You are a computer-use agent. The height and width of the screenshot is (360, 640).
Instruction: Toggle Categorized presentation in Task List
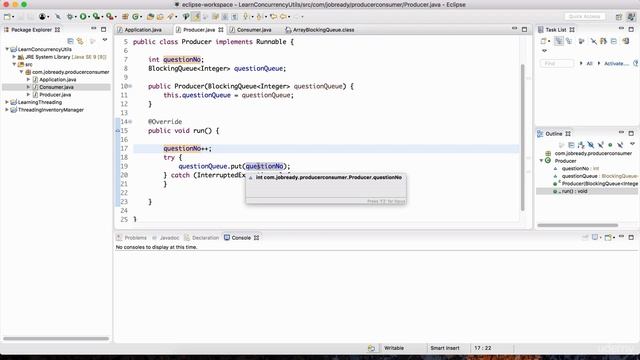[559, 41]
